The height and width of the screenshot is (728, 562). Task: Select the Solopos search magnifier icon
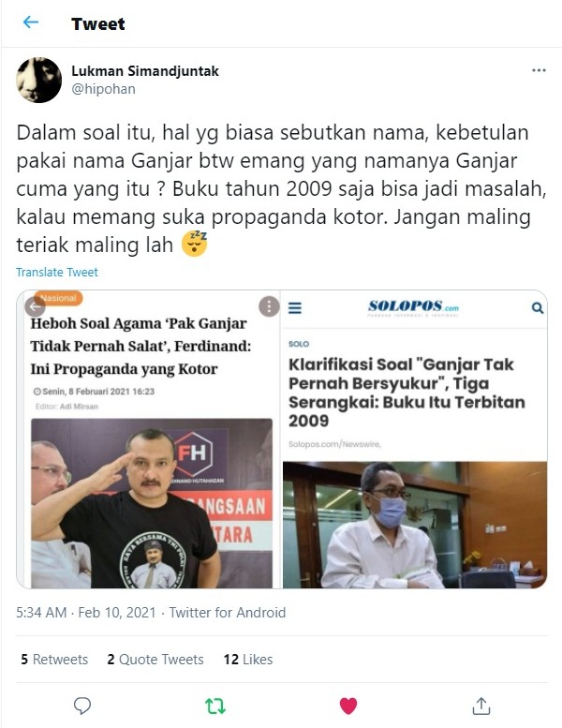pyautogui.click(x=538, y=308)
